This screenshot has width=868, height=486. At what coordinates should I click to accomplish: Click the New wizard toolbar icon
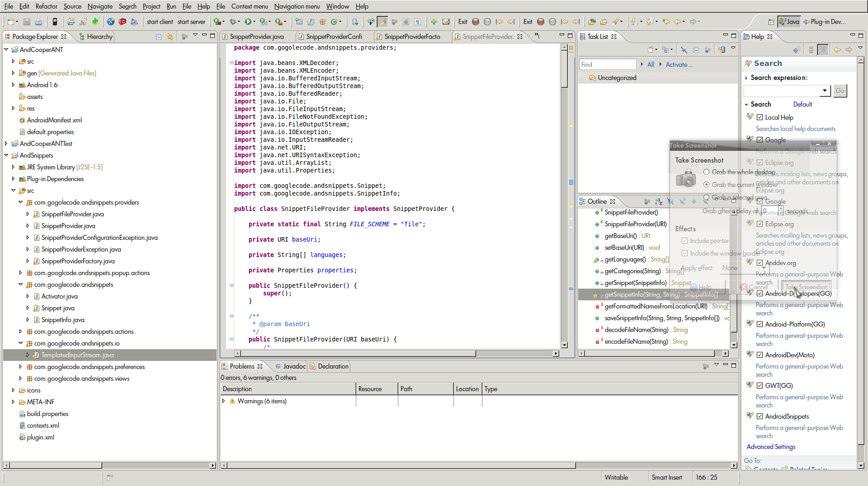11,22
